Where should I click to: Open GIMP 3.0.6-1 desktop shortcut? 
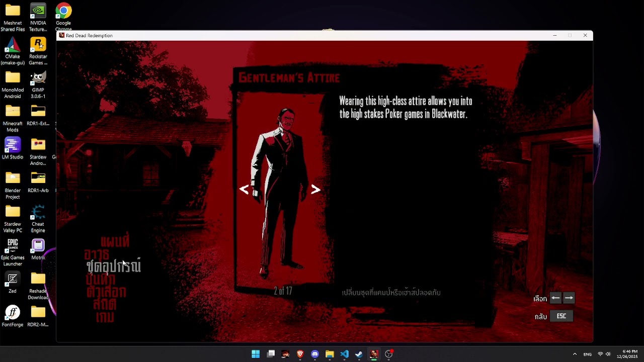click(x=38, y=84)
